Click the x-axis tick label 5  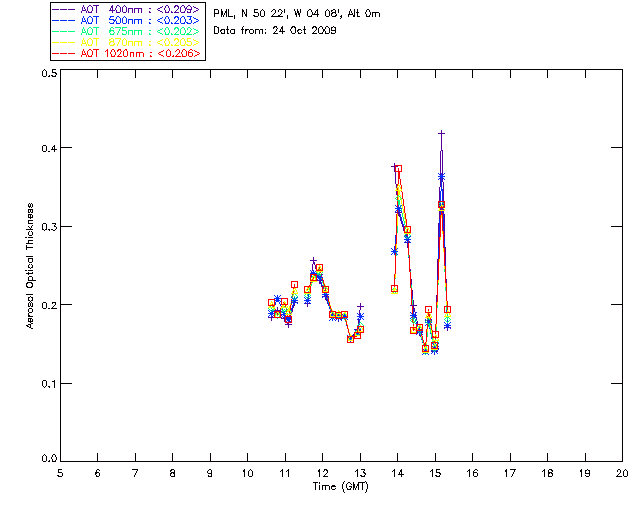[x=60, y=473]
